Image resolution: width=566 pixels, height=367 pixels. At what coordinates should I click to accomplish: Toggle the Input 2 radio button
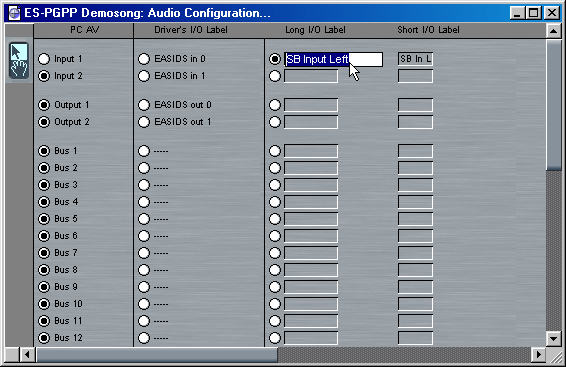[44, 76]
